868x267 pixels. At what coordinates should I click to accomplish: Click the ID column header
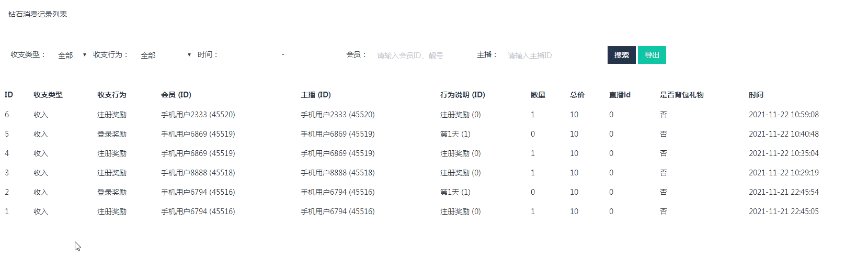[9, 95]
